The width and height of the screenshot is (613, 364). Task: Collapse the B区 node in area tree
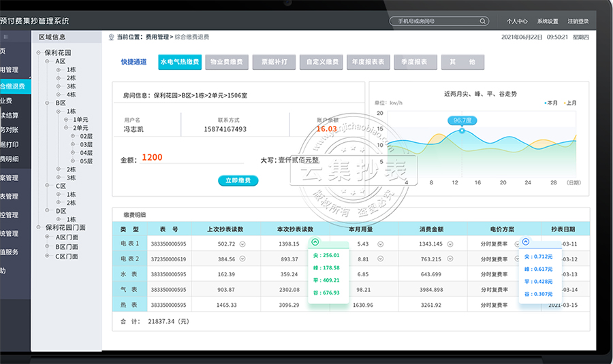(x=50, y=103)
